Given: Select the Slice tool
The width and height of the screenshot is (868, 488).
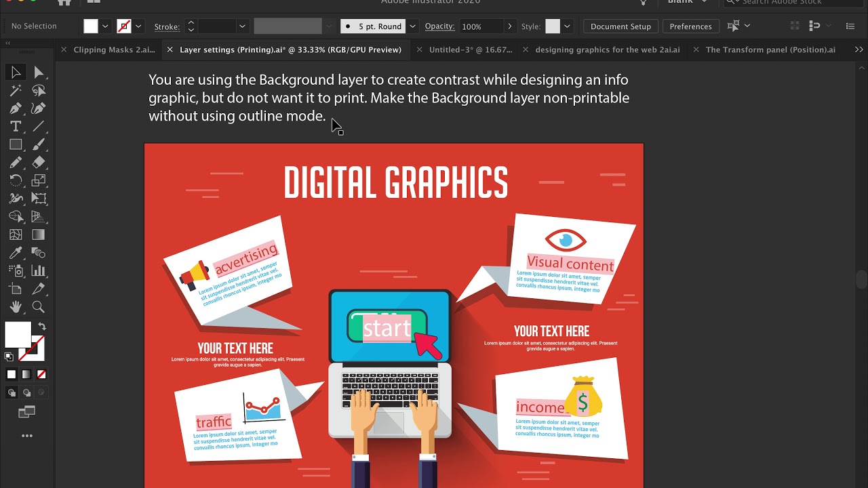Looking at the screenshot, I should [39, 289].
